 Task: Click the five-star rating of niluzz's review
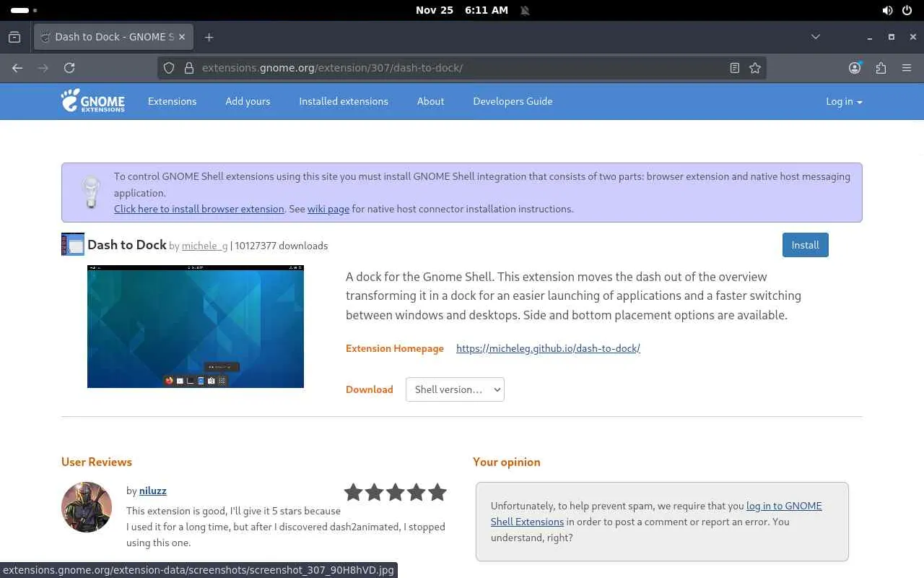[396, 493]
